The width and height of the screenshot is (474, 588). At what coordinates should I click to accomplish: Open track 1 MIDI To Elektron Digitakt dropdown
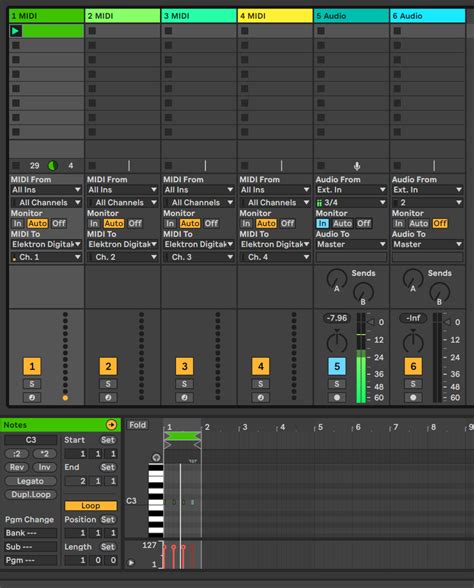coord(46,244)
